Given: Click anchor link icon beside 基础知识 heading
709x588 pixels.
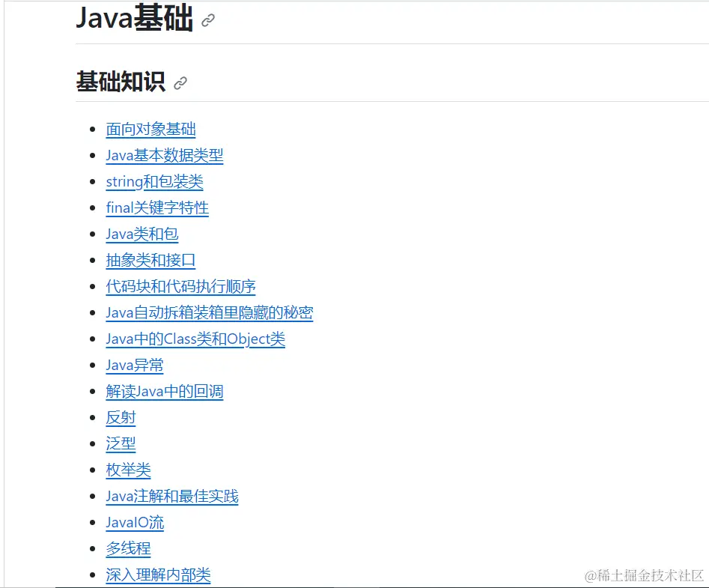Looking at the screenshot, I should (x=180, y=83).
